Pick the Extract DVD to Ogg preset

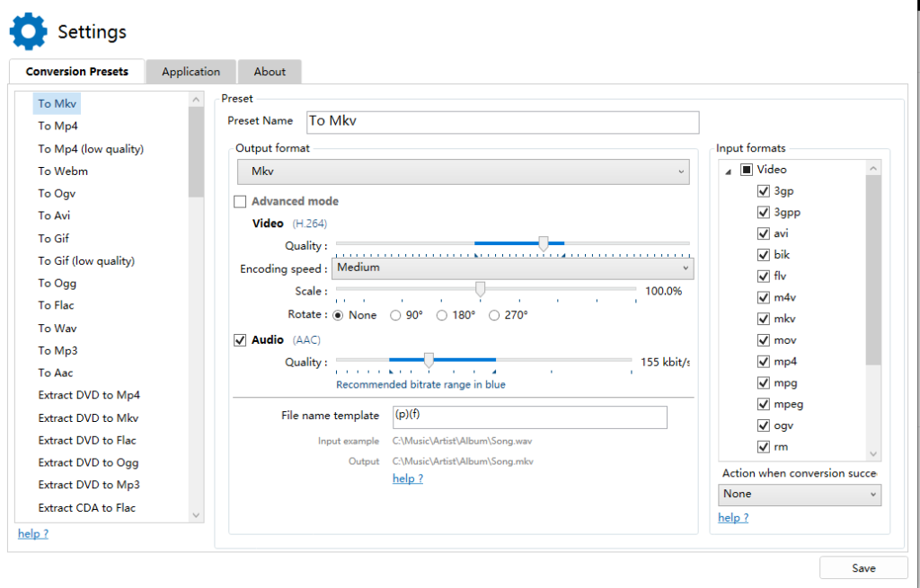coord(89,462)
